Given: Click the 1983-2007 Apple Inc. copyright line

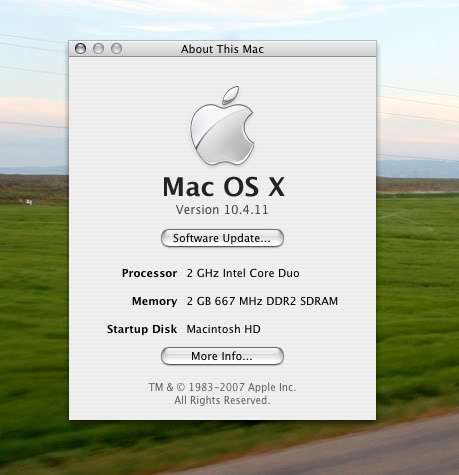Looking at the screenshot, I should point(222,387).
